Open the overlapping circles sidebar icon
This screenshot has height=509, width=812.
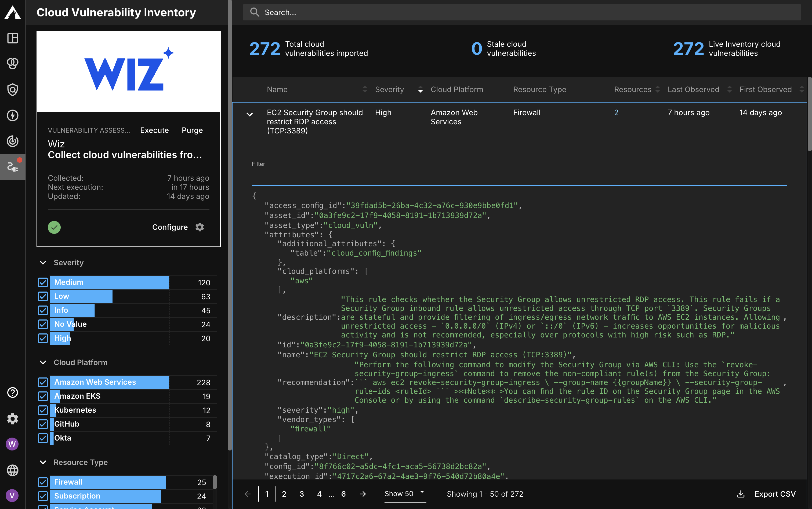pos(12,64)
